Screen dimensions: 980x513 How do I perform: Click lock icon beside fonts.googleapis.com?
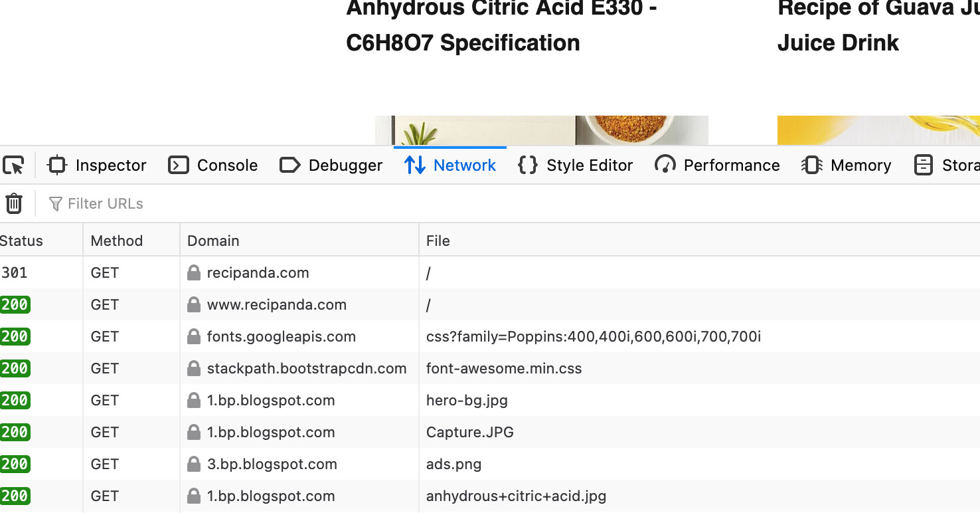click(194, 337)
